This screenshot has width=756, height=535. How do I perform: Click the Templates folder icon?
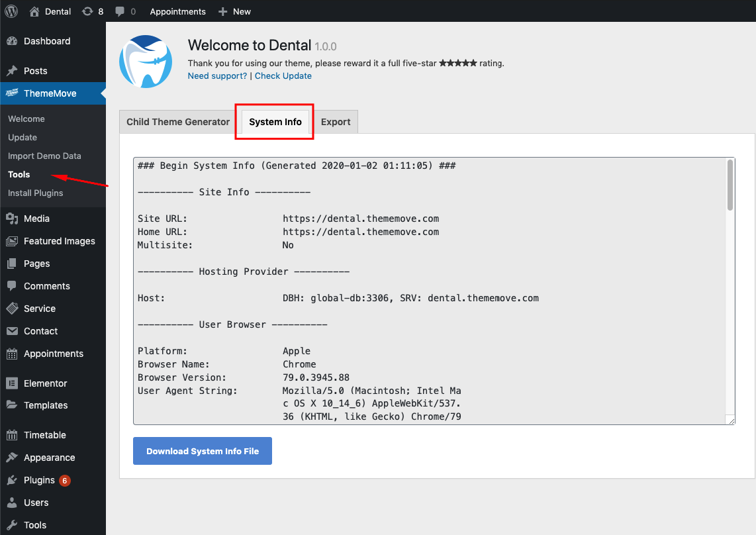(x=12, y=405)
